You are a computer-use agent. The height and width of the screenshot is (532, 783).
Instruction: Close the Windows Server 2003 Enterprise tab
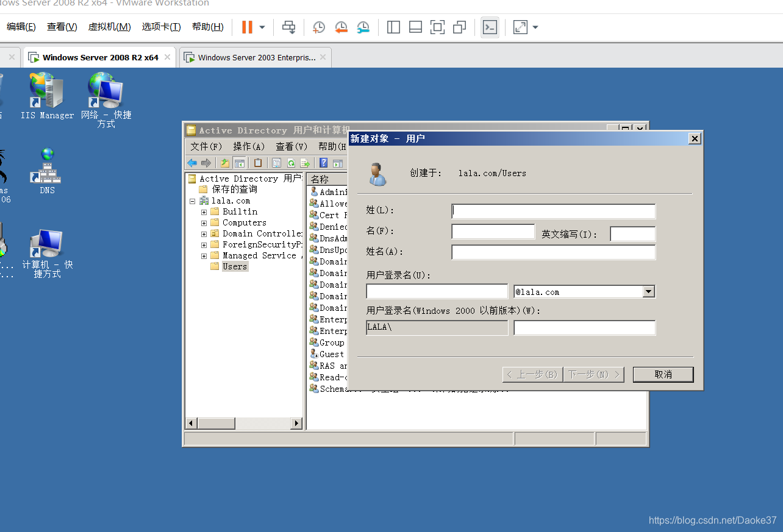323,57
